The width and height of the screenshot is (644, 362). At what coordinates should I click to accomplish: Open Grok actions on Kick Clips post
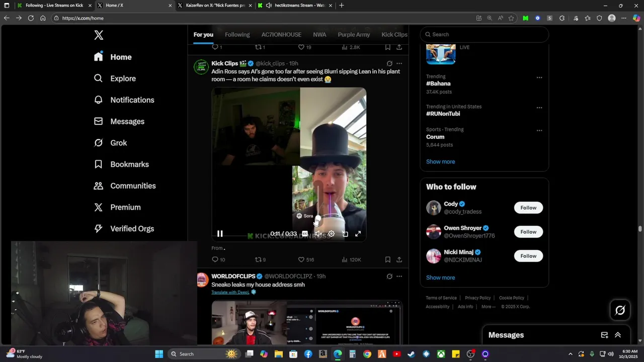389,63
